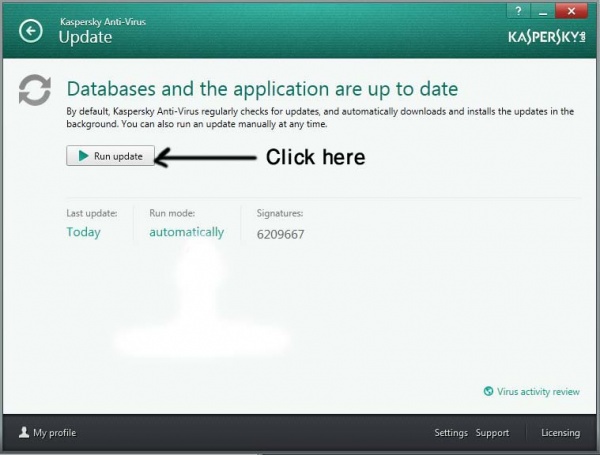Click the 'Last update:' label
Screen dimensions: 600x455
(x=92, y=213)
